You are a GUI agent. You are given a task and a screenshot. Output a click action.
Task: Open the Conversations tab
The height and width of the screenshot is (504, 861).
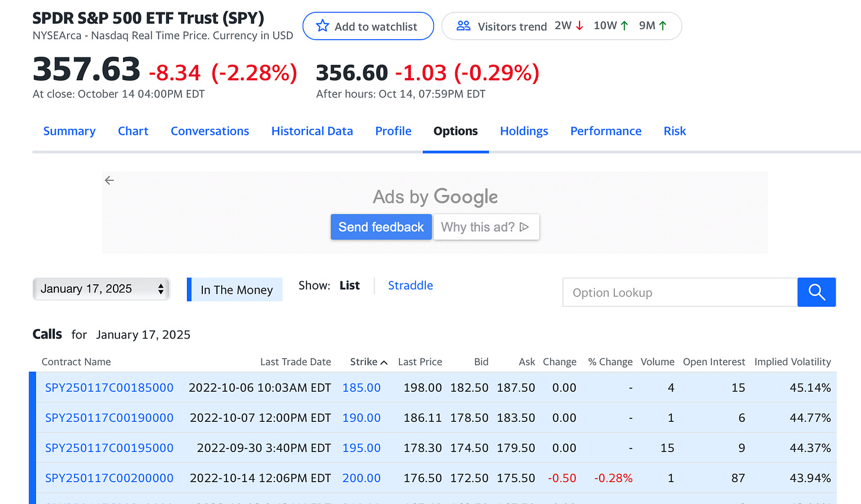click(x=210, y=131)
